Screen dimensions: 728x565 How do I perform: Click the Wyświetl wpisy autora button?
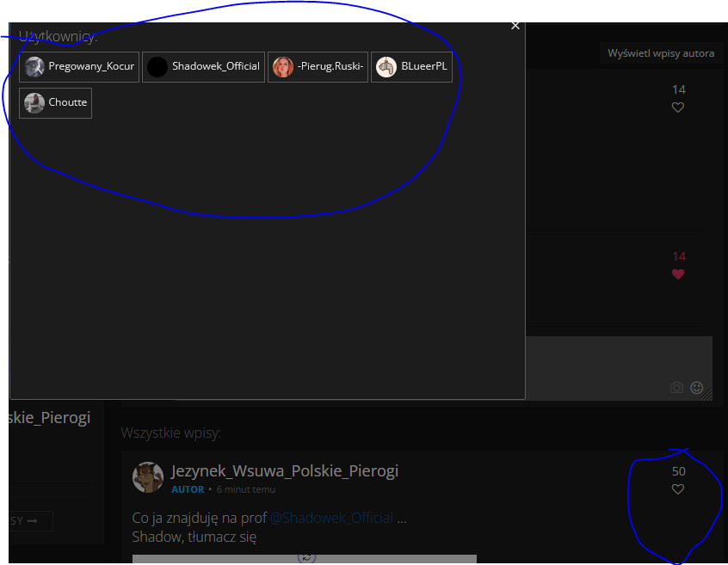[660, 53]
